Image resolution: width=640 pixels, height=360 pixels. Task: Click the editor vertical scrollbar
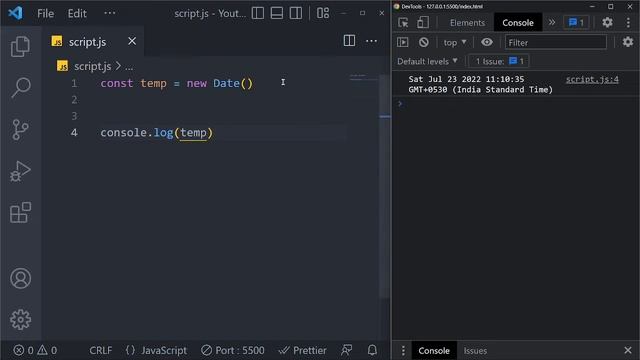click(x=384, y=186)
